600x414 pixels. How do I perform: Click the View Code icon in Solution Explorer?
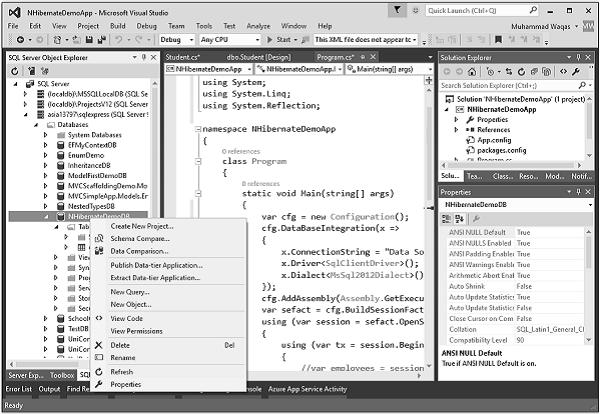(x=563, y=72)
